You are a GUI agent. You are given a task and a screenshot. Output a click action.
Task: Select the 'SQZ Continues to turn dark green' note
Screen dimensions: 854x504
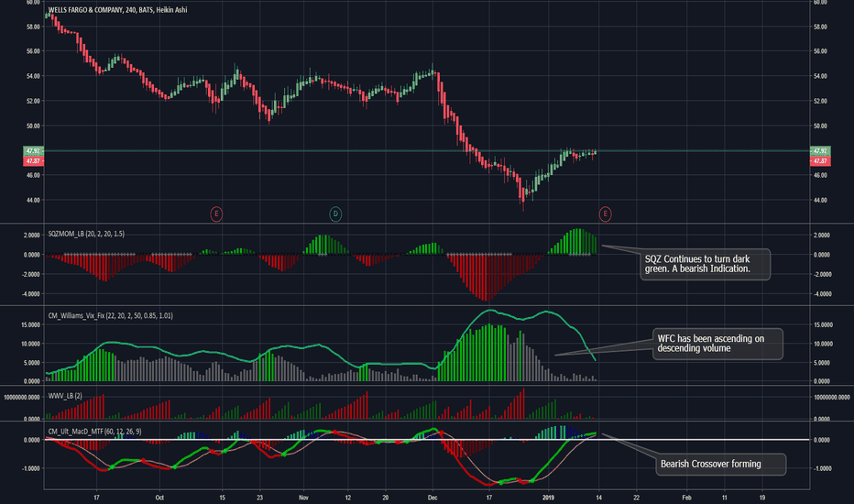[705, 264]
